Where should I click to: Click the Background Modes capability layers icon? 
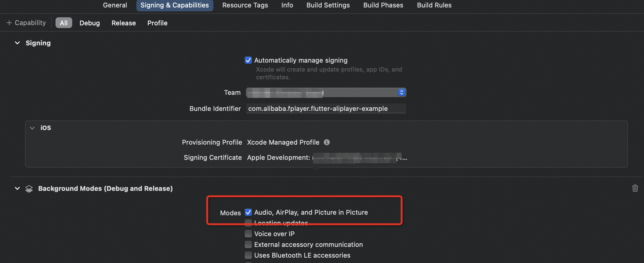tap(29, 189)
